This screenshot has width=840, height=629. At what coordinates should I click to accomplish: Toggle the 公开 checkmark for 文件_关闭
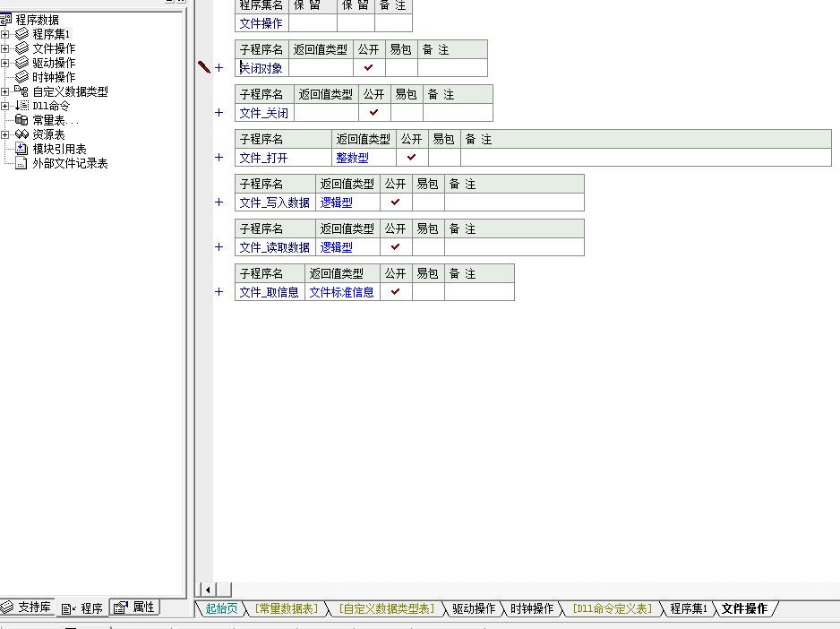(374, 113)
